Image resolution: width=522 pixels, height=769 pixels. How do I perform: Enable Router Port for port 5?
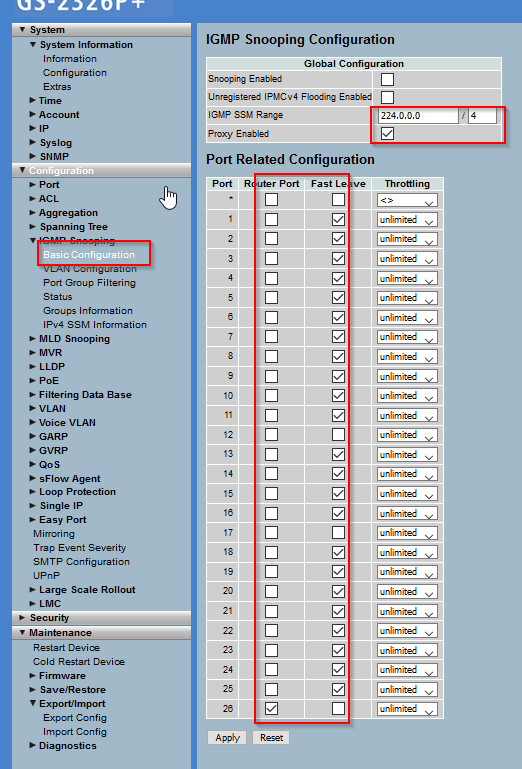(271, 298)
